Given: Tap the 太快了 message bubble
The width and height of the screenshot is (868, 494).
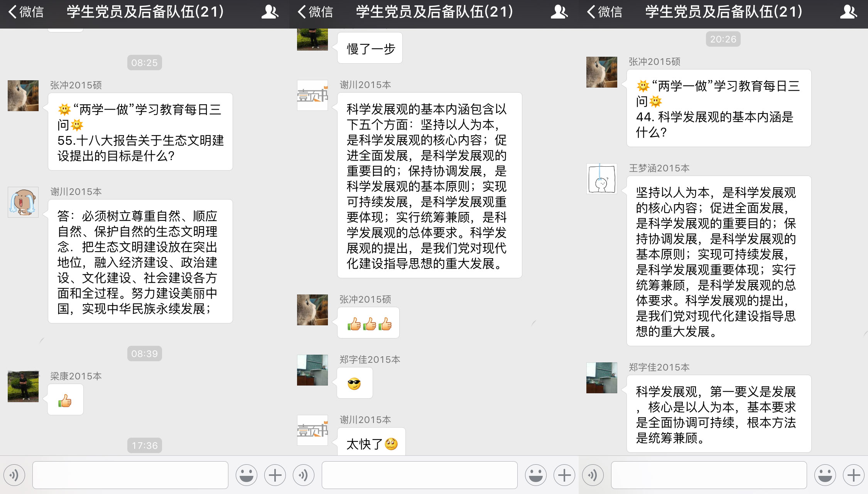Looking at the screenshot, I should pos(371,443).
